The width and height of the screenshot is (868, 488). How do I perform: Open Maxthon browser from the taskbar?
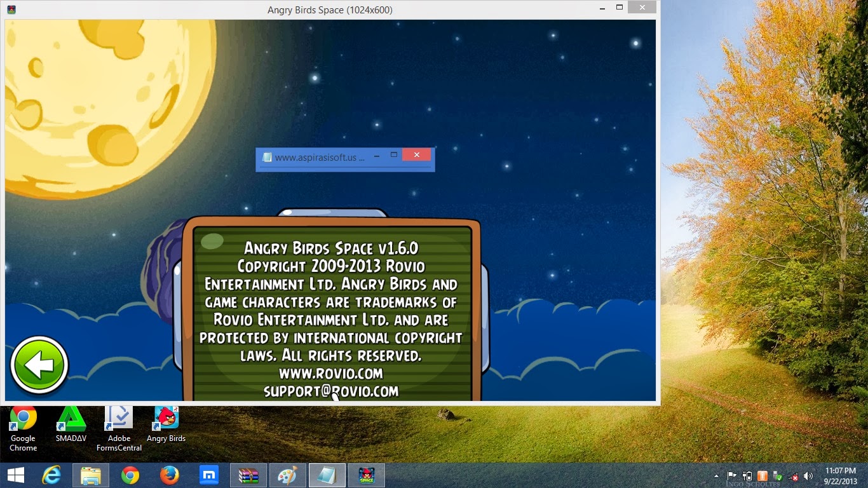(209, 475)
